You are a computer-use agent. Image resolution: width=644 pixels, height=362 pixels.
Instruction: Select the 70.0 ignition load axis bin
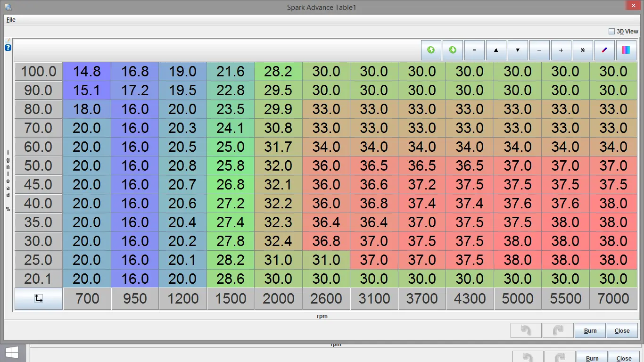(x=39, y=128)
